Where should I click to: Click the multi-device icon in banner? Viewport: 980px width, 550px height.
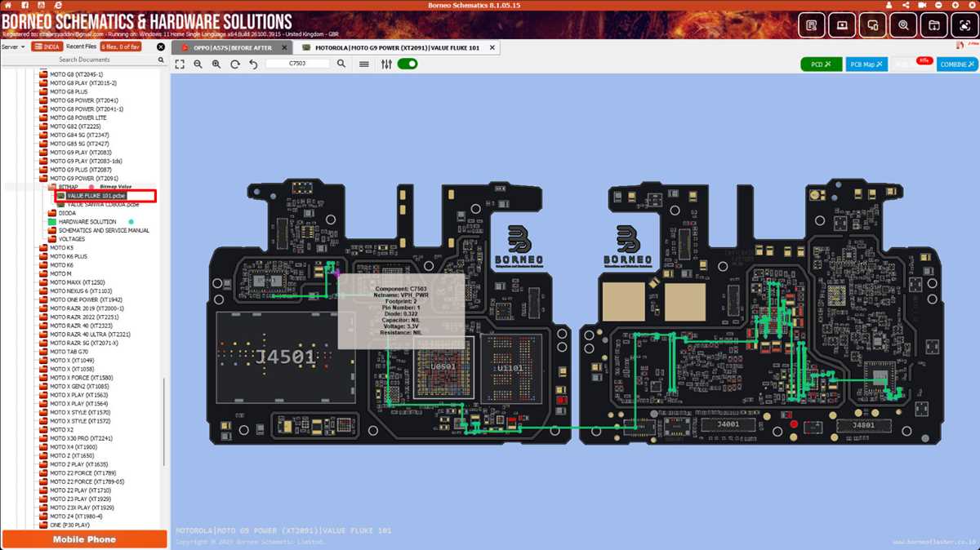click(x=872, y=25)
